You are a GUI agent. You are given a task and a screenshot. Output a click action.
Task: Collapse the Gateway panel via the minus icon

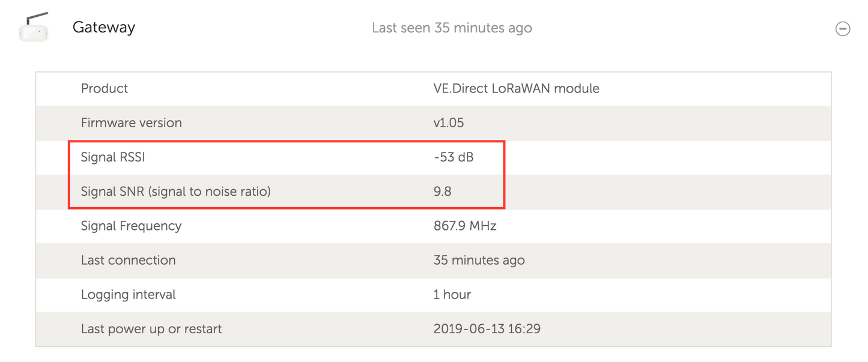point(843,28)
